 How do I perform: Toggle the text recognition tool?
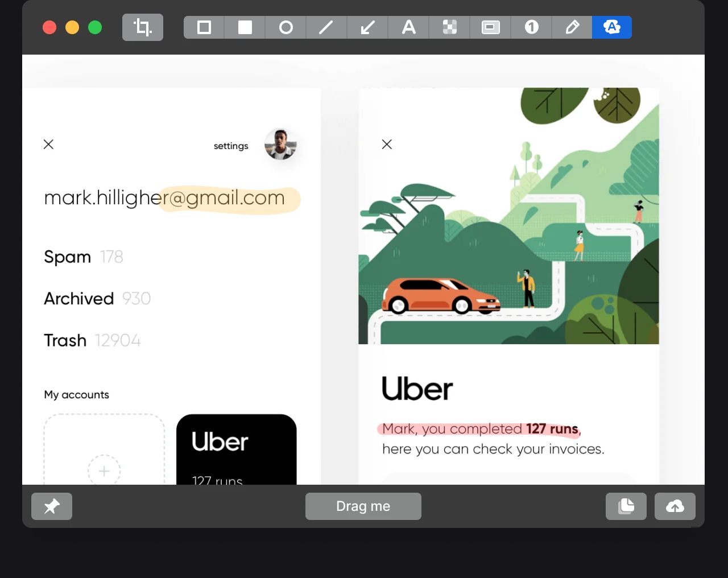[x=612, y=27]
